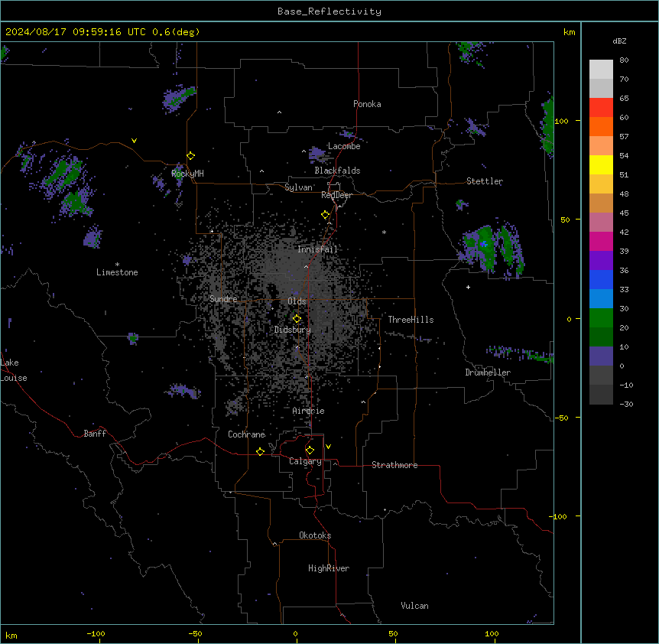Click the Cochrane town label

tap(246, 434)
